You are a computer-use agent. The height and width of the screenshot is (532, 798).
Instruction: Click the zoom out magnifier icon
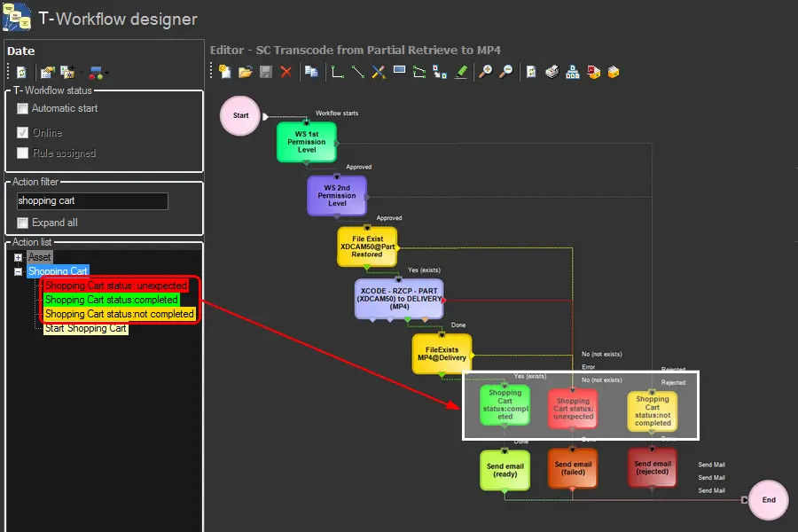coord(505,72)
